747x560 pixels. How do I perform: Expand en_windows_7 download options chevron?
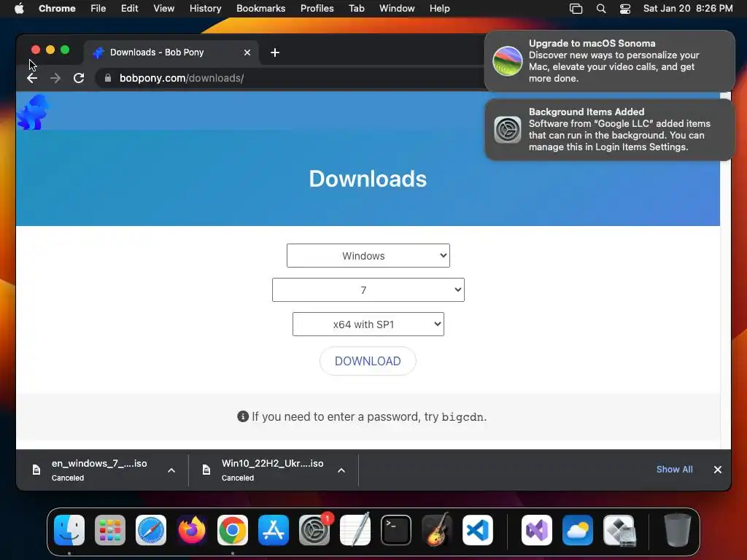pos(171,470)
